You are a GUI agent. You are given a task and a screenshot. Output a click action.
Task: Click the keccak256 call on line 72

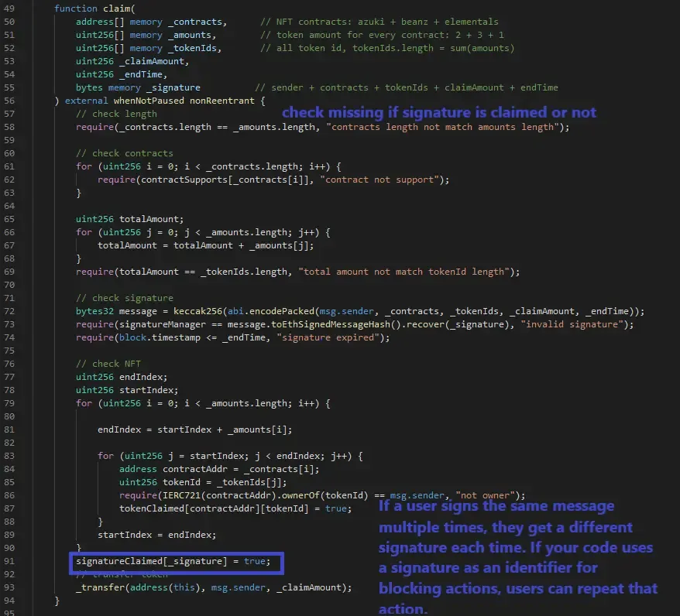pos(200,310)
